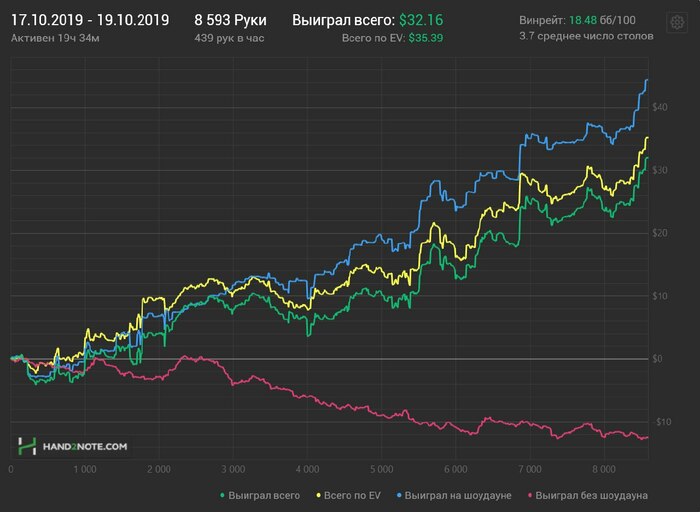The image size is (700, 512).
Task: Click the yellow dot next to 'Всего по EV'
Action: [319, 495]
